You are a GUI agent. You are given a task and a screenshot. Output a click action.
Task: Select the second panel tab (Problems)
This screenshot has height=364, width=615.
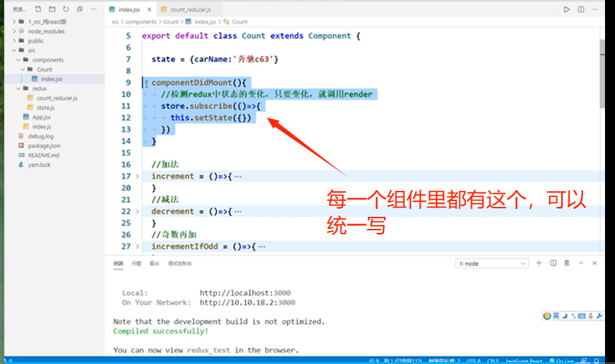pos(136,264)
